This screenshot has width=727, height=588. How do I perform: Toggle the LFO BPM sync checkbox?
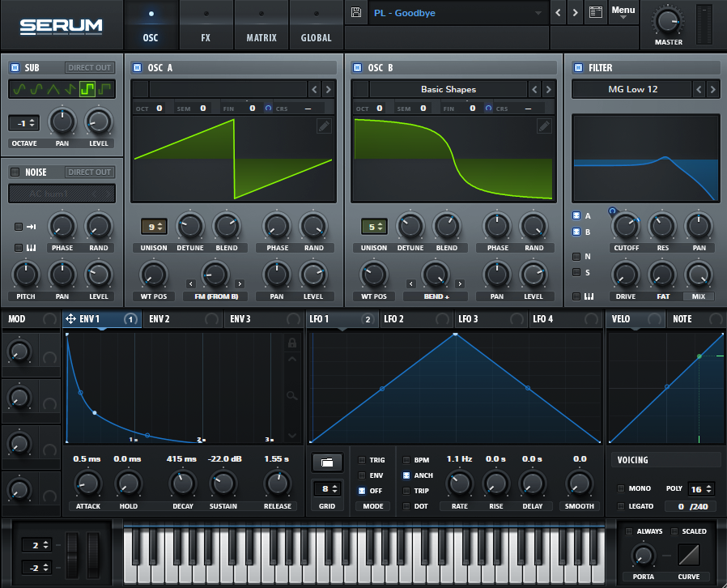pyautogui.click(x=406, y=460)
